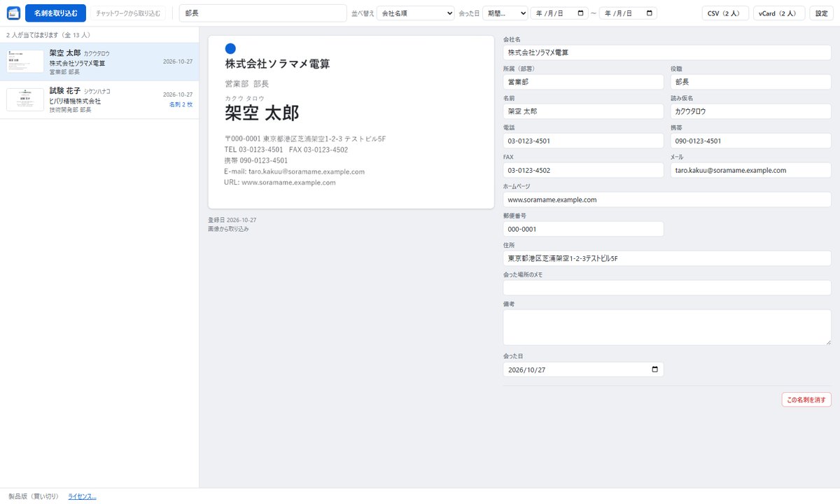Export with the CSV（2 人）button
The image size is (840, 504).
[x=725, y=13]
